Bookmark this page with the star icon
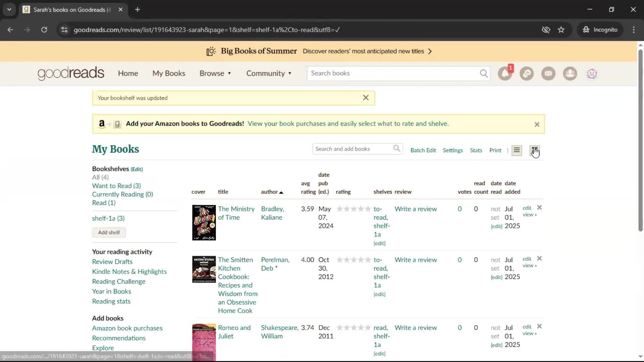This screenshot has width=644, height=362. point(561,29)
